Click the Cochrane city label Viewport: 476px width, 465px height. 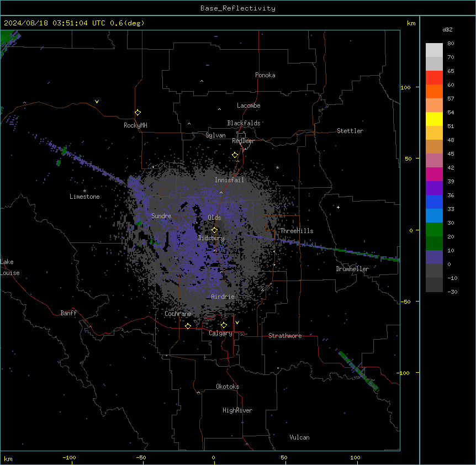click(x=178, y=314)
